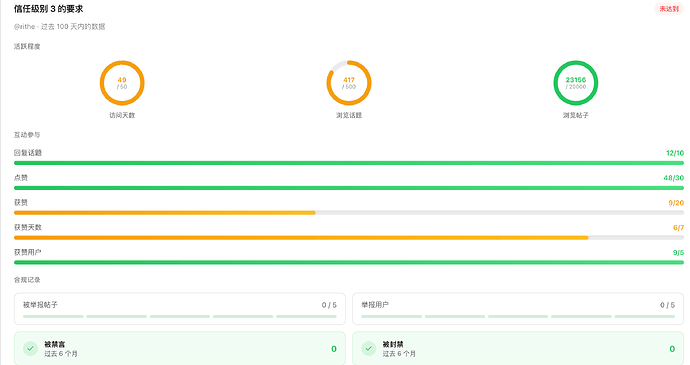Click the 0 / 5 value in 举报用户
This screenshot has height=365, width=690.
tap(667, 305)
